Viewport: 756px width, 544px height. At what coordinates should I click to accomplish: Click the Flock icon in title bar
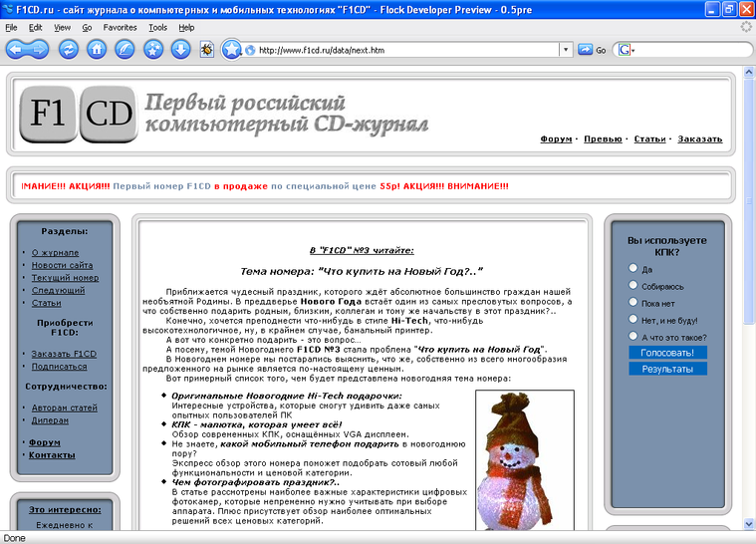8,10
